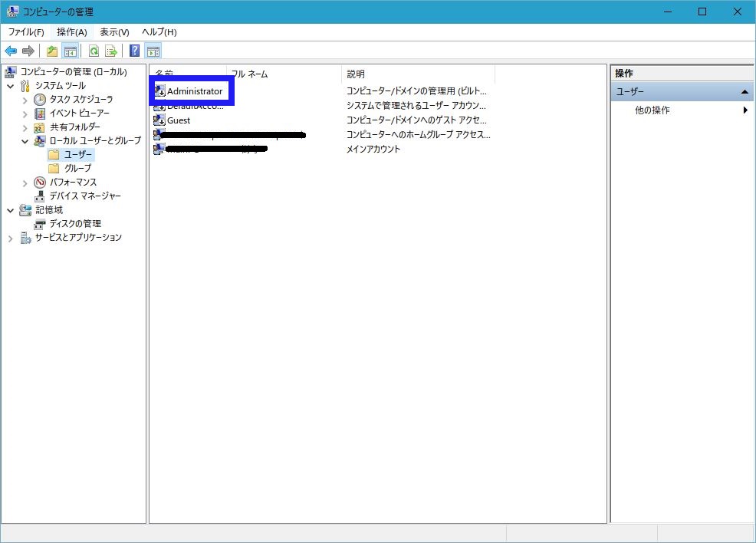
Task: Click the ローカル ユーザーとグループ icon
Action: click(x=40, y=141)
